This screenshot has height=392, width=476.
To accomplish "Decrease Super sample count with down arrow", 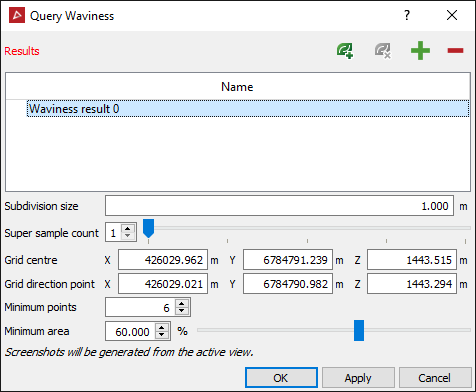I will pos(128,236).
